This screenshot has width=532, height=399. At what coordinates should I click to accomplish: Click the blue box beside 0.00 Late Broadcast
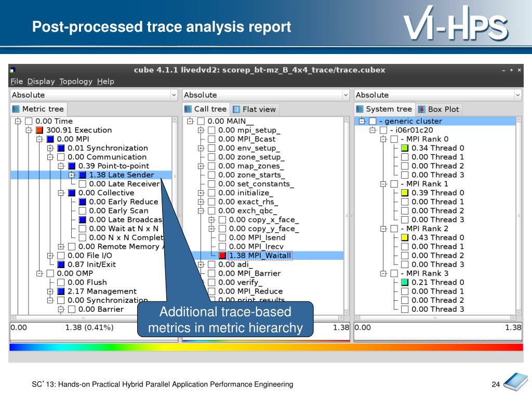83,220
